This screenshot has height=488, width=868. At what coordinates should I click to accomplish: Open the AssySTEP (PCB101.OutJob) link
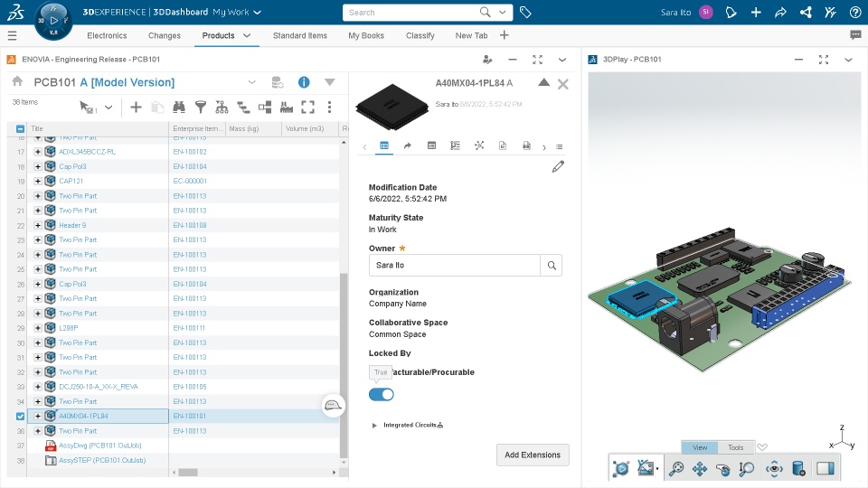(102, 460)
